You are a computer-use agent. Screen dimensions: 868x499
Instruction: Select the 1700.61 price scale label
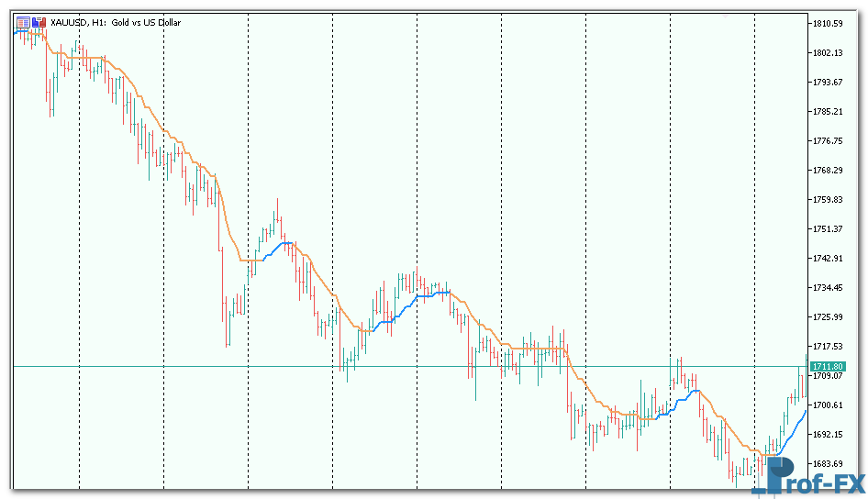[x=828, y=405]
